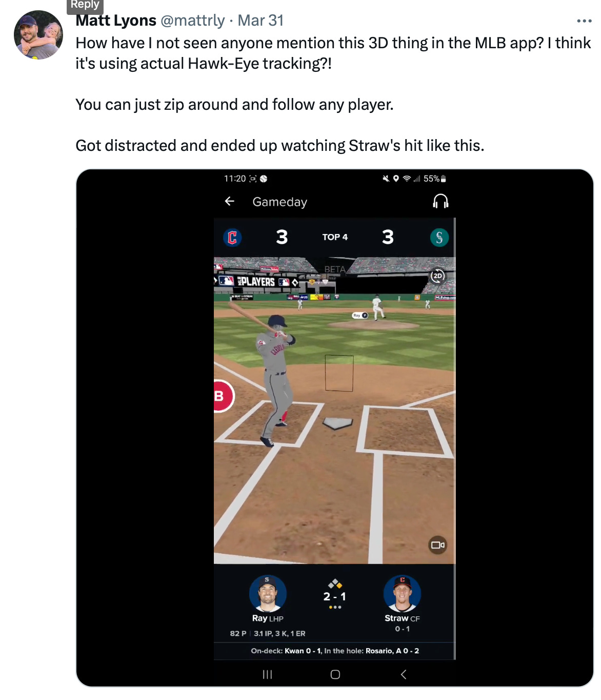Tap the Android home button
601x700 pixels.
(x=335, y=674)
